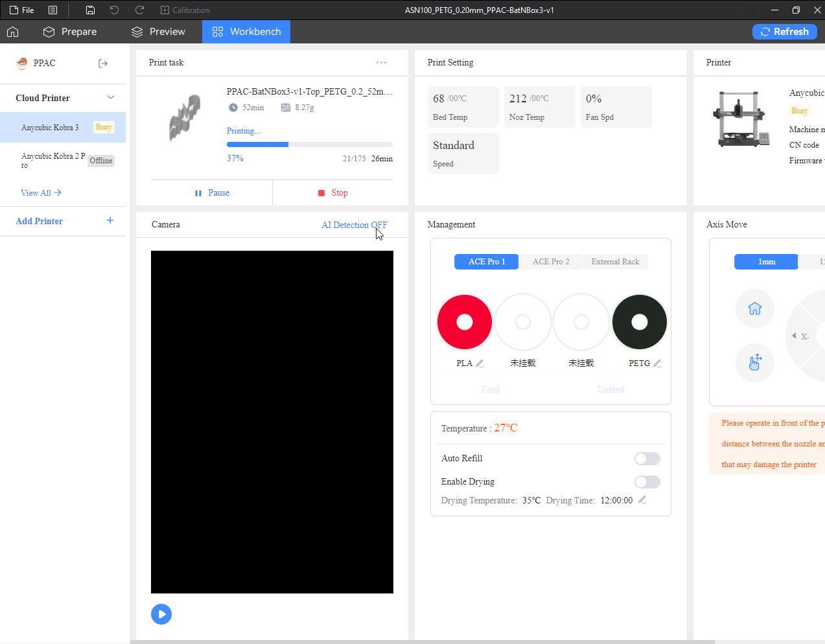Switch to the ACE Pro 2 tab
The width and height of the screenshot is (825, 644).
click(551, 262)
